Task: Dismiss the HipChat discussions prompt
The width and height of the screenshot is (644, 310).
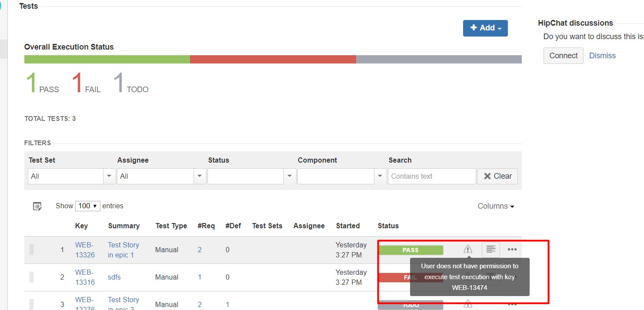Action: [x=602, y=56]
